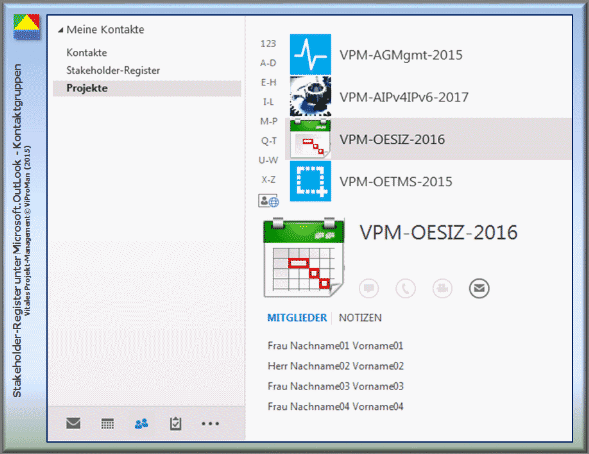The height and width of the screenshot is (454, 589).
Task: Open the Mail navigation icon
Action: click(73, 423)
